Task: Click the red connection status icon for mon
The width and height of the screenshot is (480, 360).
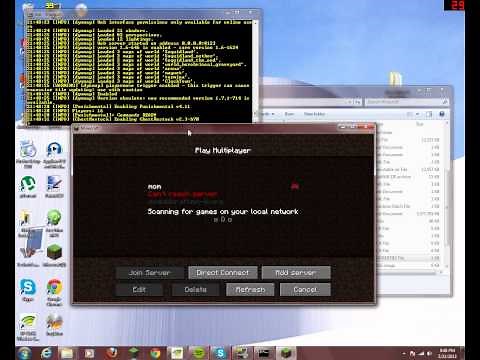Action: (x=295, y=186)
